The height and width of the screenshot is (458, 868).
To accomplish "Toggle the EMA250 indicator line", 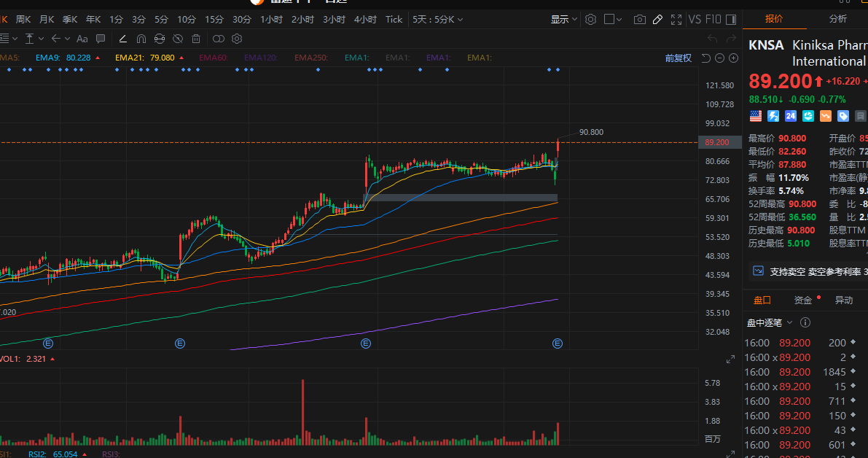I will [x=311, y=58].
